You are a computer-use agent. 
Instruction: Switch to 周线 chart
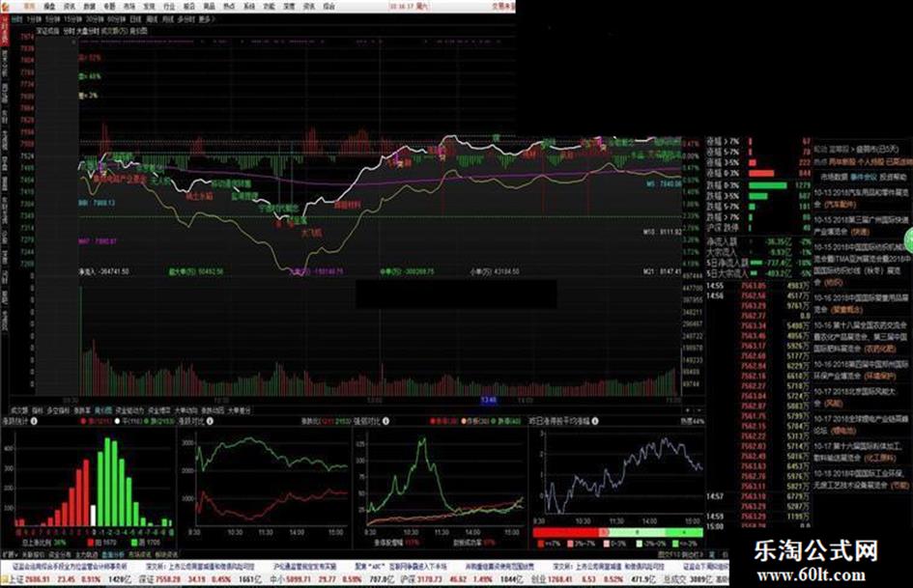(152, 19)
